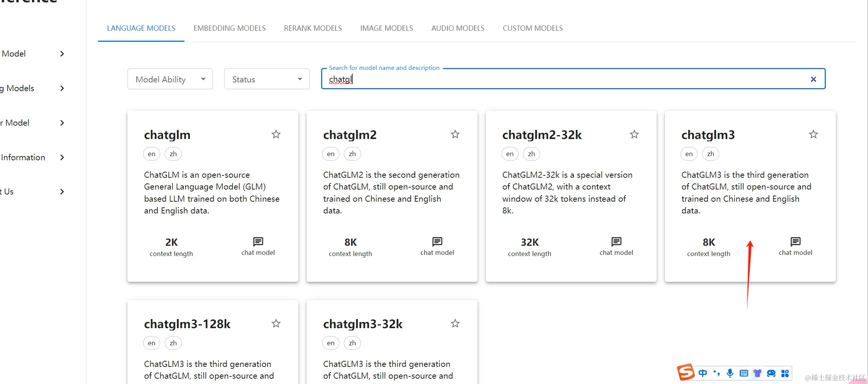Click the chat model icon on the chatglm2-32k card
Image resolution: width=868 pixels, height=384 pixels.
[616, 242]
